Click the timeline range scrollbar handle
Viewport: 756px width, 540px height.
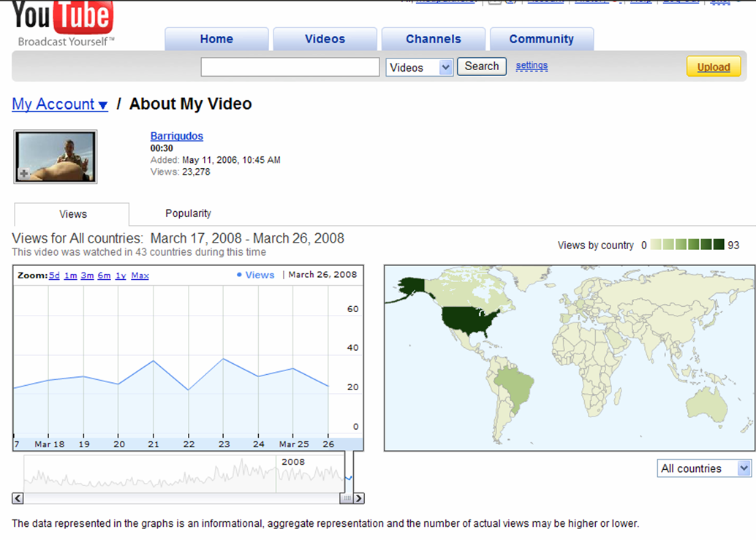coord(346,498)
